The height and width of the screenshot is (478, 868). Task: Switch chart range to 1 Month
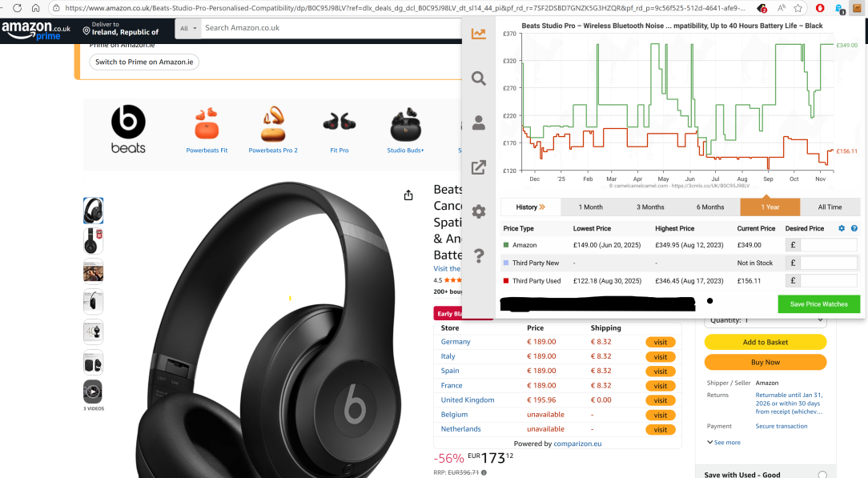591,207
